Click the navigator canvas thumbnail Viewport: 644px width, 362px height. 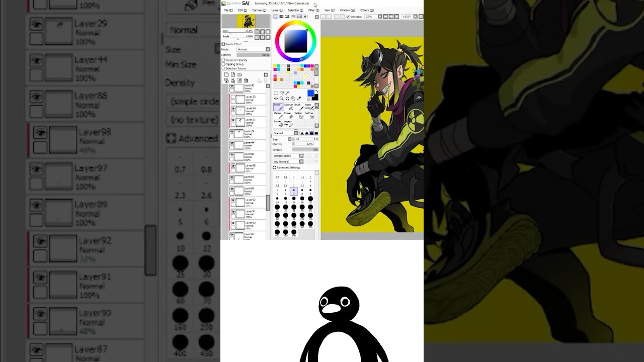coord(246,21)
